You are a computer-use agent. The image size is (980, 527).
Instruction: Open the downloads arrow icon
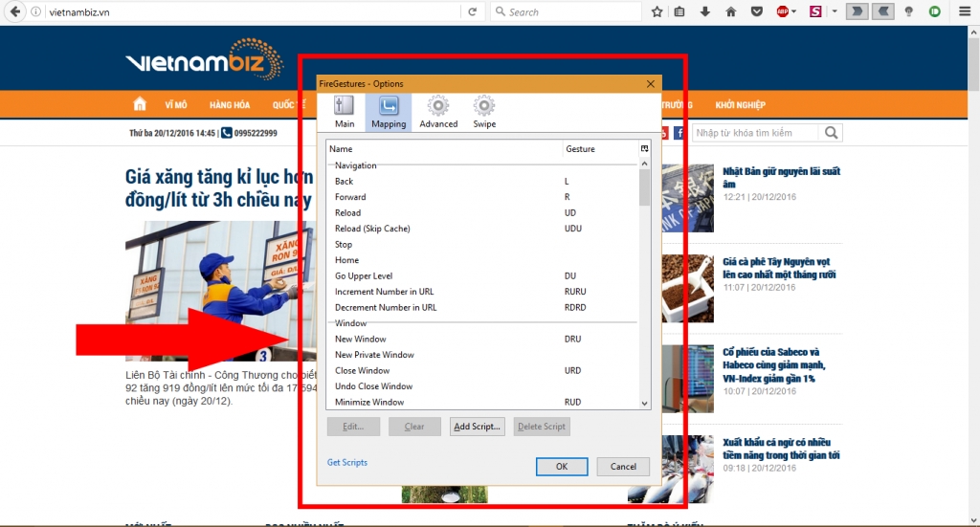coord(705,11)
